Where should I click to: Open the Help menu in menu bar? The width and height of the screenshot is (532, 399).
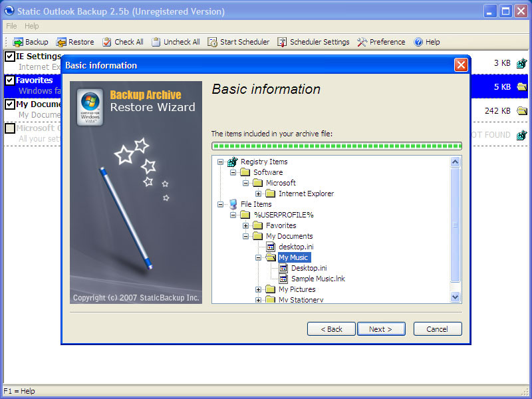(31, 26)
